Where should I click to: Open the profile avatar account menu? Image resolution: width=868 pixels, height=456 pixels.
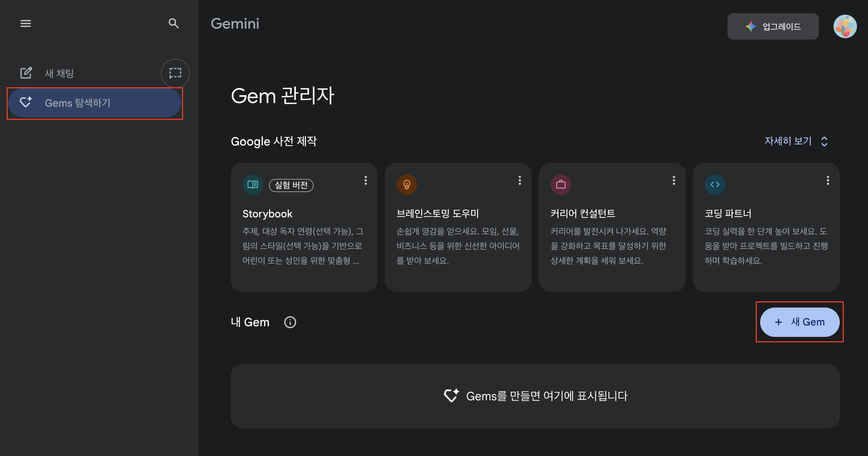point(845,26)
